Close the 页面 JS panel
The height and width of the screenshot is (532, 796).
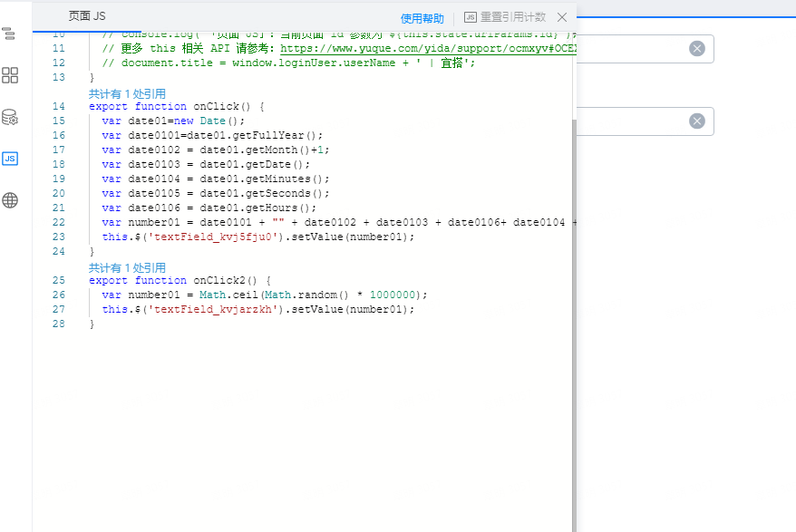click(x=562, y=17)
